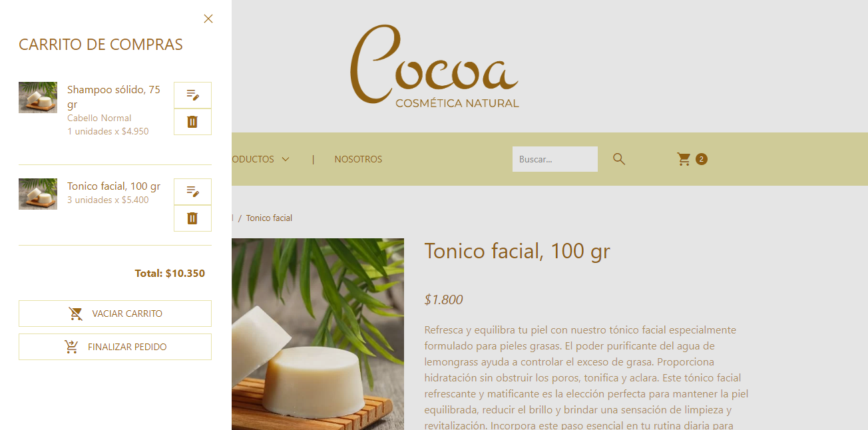Open the Tonico facial, 100 gr cart link
868x430 pixels.
click(x=114, y=186)
